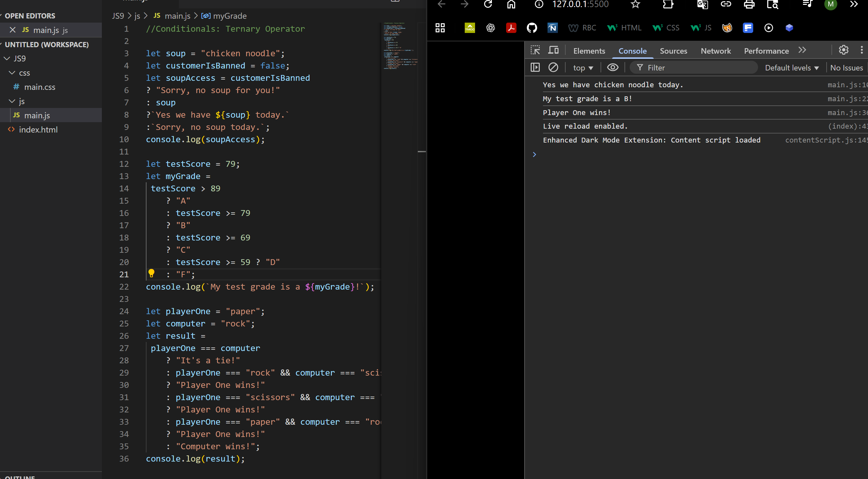Bookmark this page with the star icon
This screenshot has width=868, height=479.
click(x=635, y=5)
